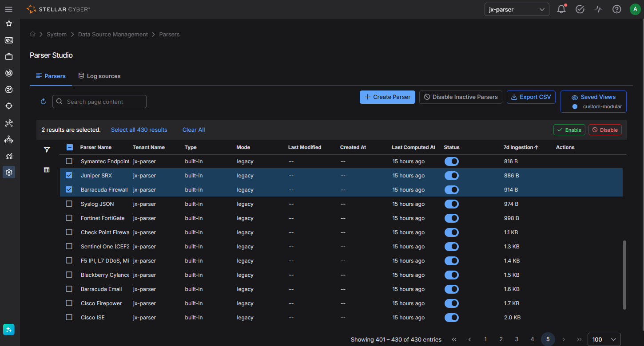Viewport: 644px width, 346px height.
Task: Click the Create Parser button
Action: coord(387,97)
